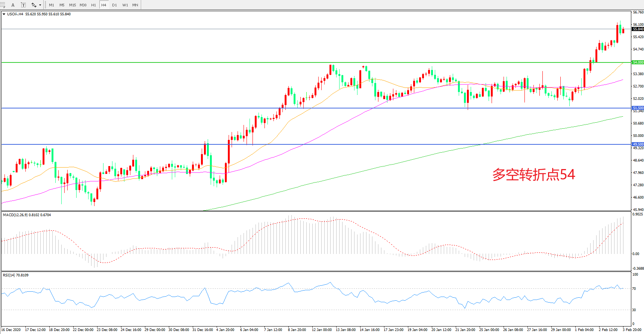This screenshot has width=644, height=334.
Task: Click the Arrows objects tool icon
Action: point(34,5)
